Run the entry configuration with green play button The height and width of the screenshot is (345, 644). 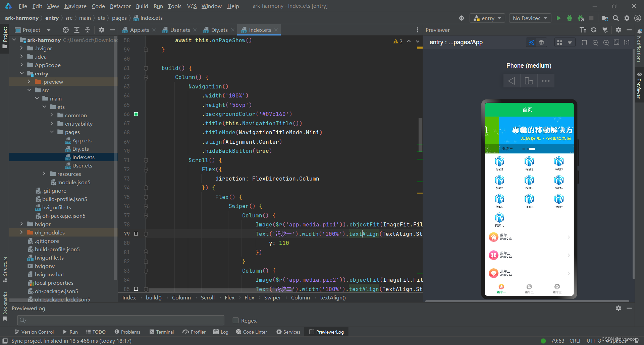558,18
